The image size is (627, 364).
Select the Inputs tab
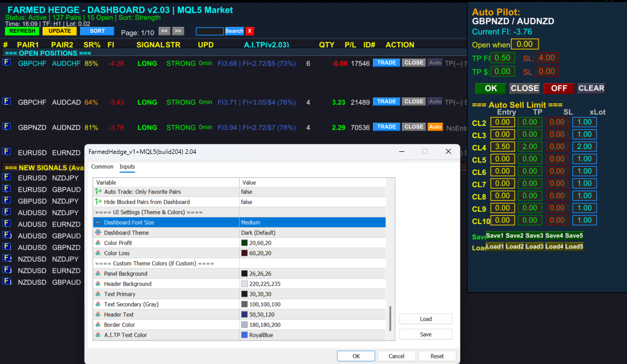(x=127, y=167)
